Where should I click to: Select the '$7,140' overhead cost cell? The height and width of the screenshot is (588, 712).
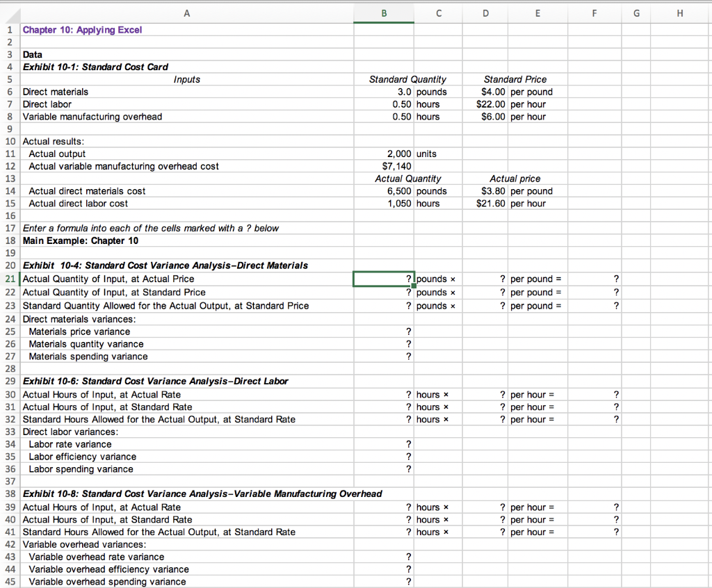(384, 166)
